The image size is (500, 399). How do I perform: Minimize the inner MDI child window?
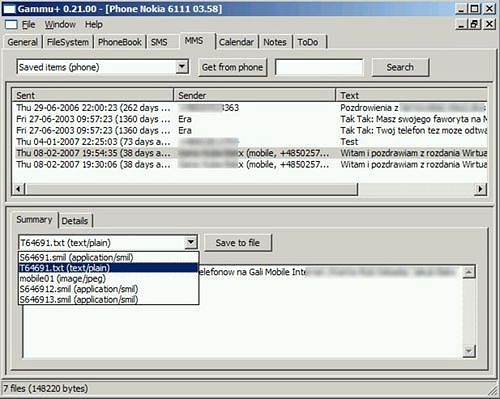462,24
